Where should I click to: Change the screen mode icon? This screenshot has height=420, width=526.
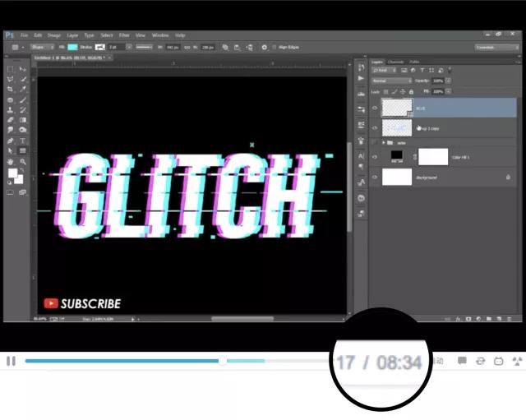click(23, 192)
